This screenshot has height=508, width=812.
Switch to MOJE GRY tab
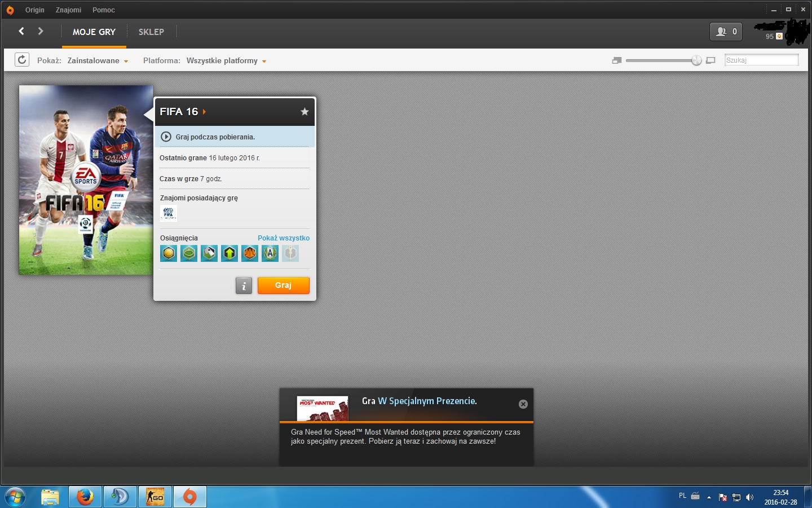(94, 32)
